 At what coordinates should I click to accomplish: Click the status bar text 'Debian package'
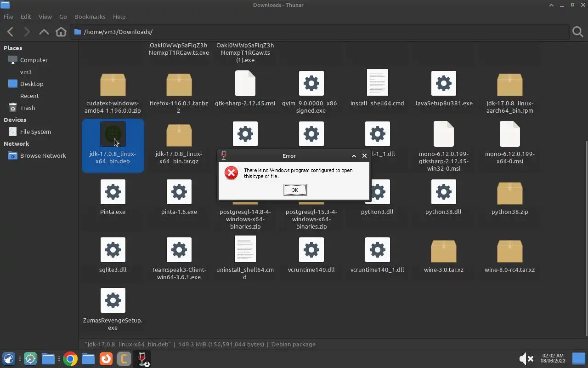point(293,344)
